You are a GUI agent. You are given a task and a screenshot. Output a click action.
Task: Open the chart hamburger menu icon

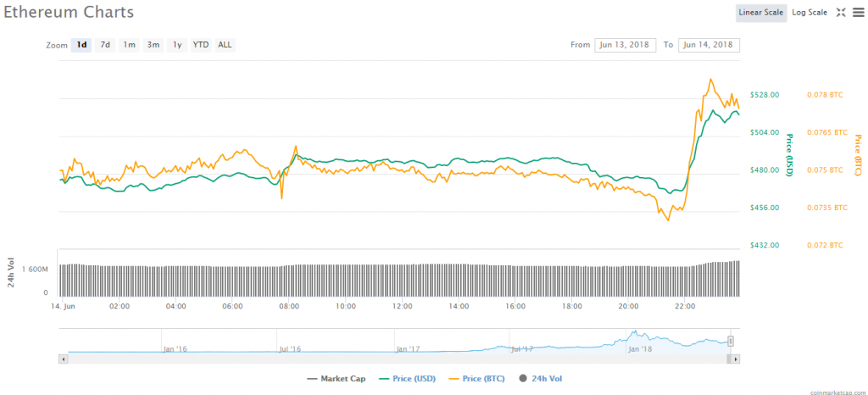(x=858, y=13)
